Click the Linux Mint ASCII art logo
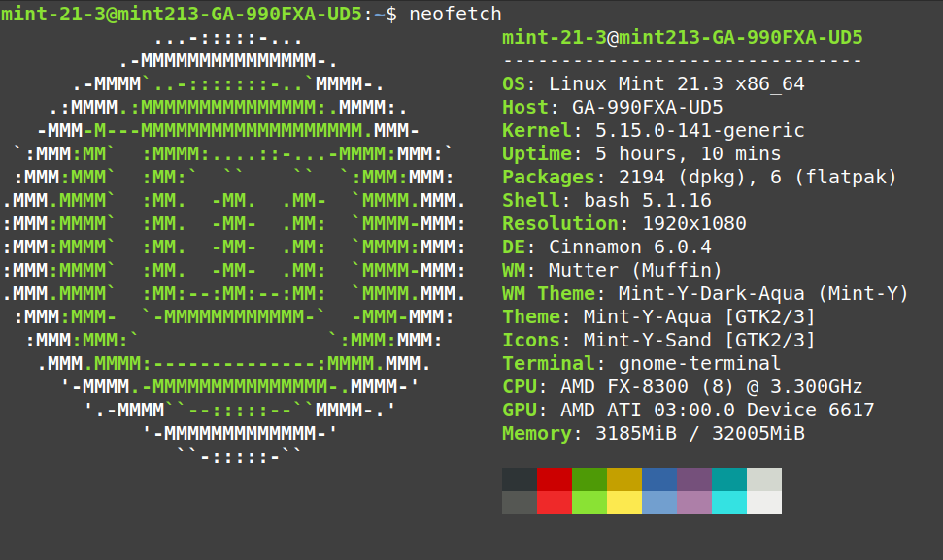Screen dimensions: 943x560 point(234,247)
